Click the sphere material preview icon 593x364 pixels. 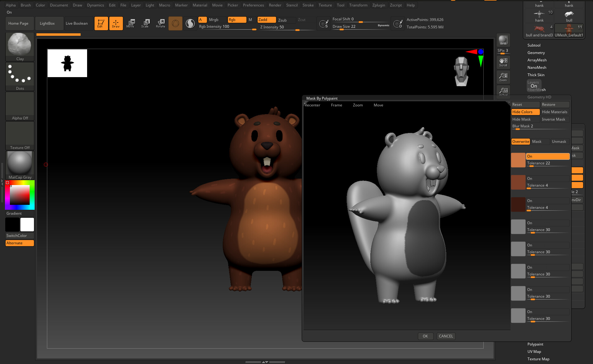coord(175,23)
